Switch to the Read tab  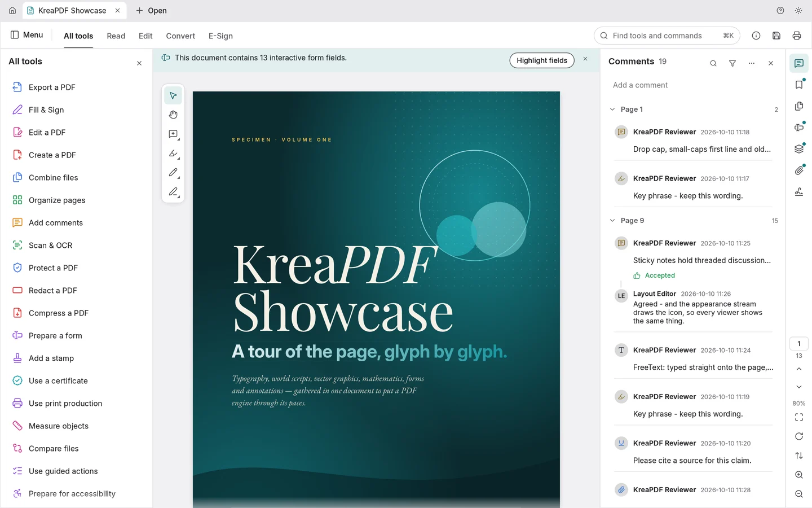coord(116,36)
